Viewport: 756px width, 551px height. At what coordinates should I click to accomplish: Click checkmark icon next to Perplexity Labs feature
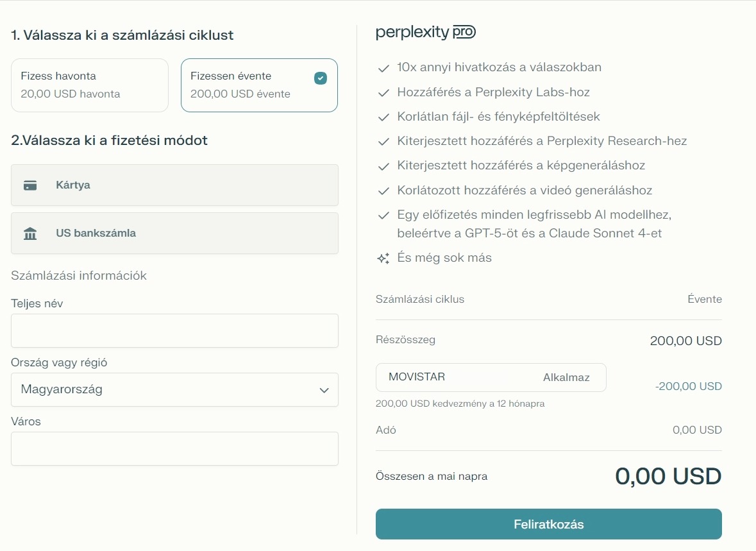[384, 93]
